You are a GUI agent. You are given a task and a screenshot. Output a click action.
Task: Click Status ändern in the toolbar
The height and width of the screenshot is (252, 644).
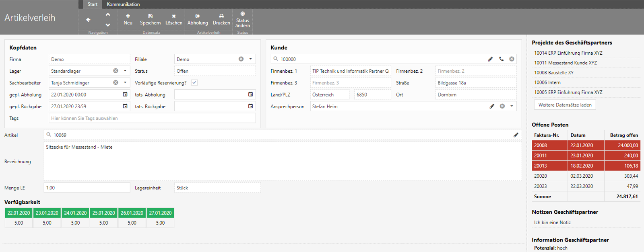243,19
